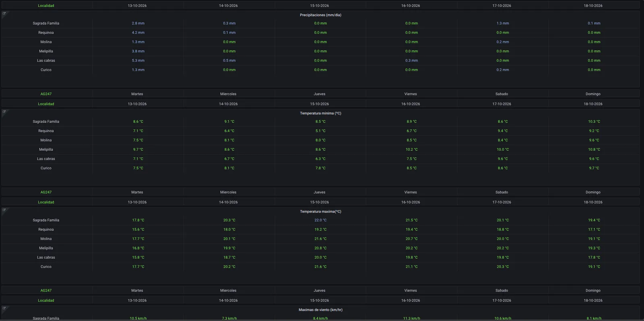The width and height of the screenshot is (644, 321).
Task: Click AG247 header above Temperatura minima table
Action: pyautogui.click(x=46, y=94)
